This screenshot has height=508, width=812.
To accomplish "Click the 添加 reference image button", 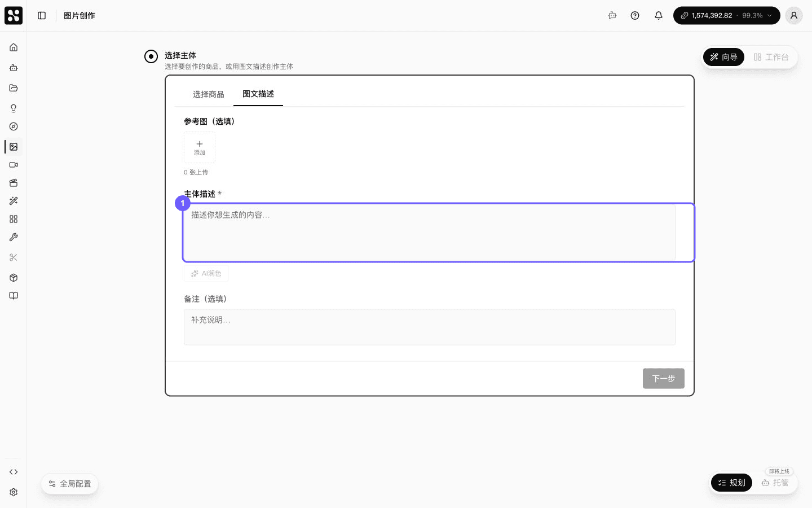I will click(200, 147).
